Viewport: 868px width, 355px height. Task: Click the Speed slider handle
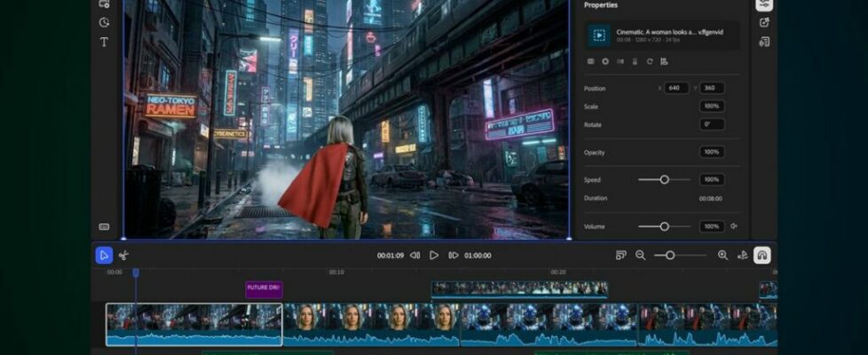[664, 179]
